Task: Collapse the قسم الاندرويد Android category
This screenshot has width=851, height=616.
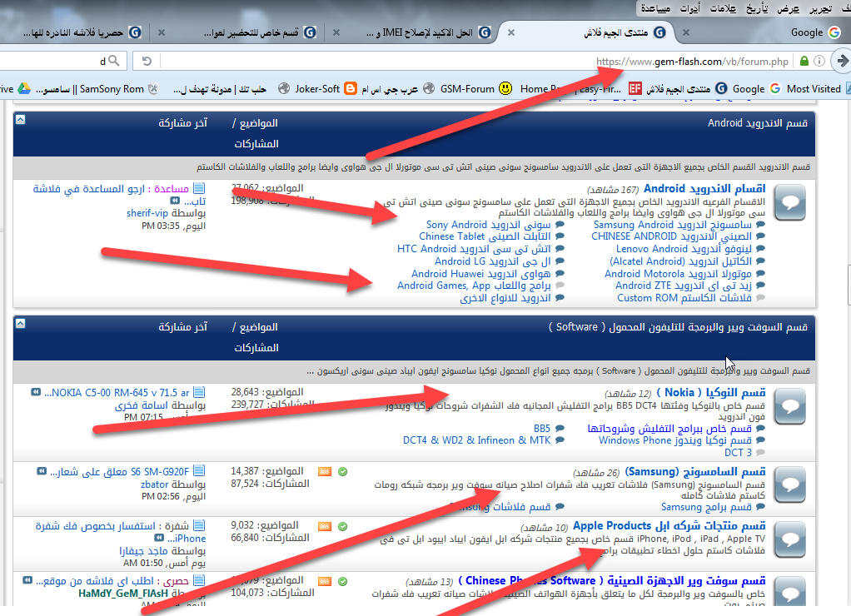Action: click(20, 119)
